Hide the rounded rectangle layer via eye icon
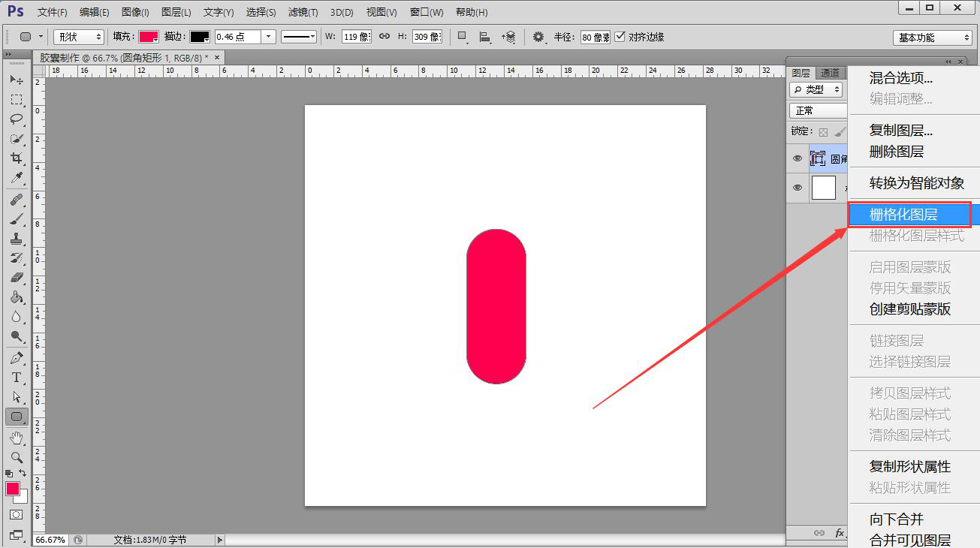This screenshot has width=980, height=548. (x=798, y=158)
